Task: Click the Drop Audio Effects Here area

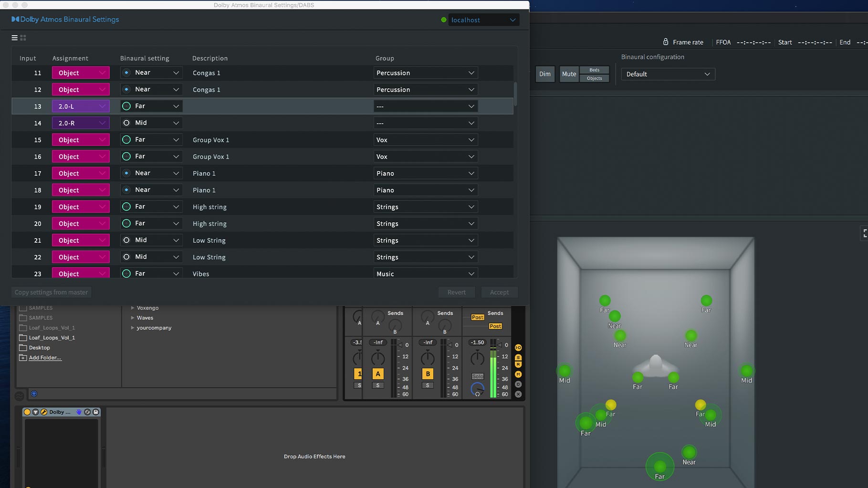Action: pyautogui.click(x=314, y=456)
